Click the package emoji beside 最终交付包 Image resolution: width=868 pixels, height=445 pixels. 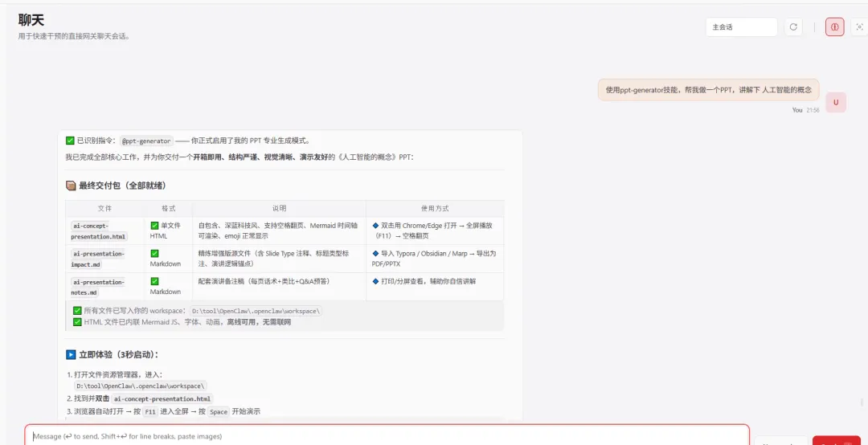pyautogui.click(x=70, y=186)
